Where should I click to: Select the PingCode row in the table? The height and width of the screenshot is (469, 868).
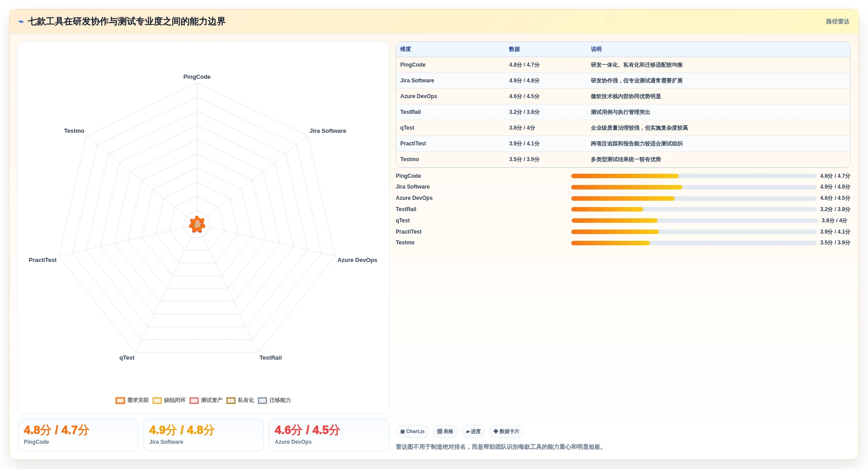tap(623, 65)
